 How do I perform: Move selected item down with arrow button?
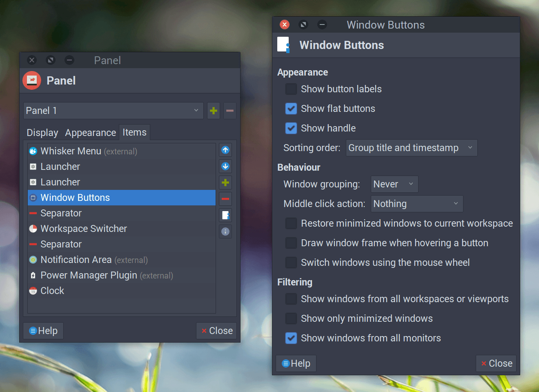point(225,166)
